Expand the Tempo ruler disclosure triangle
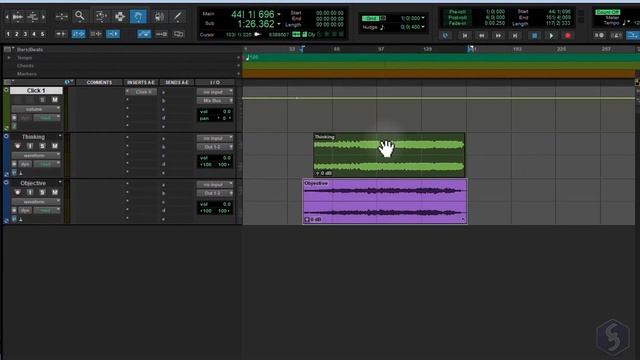The width and height of the screenshot is (640, 360). point(9,58)
